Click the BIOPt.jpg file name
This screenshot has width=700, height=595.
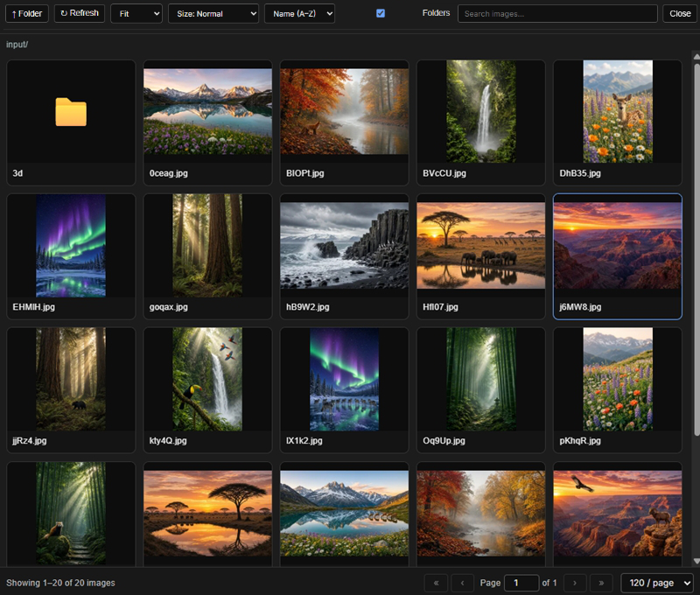(304, 173)
